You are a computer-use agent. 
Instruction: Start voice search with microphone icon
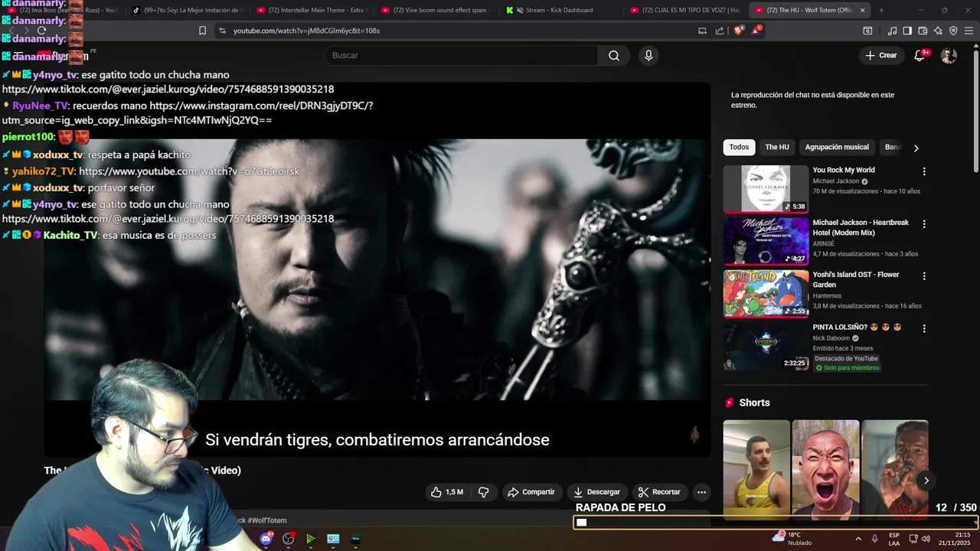[648, 55]
